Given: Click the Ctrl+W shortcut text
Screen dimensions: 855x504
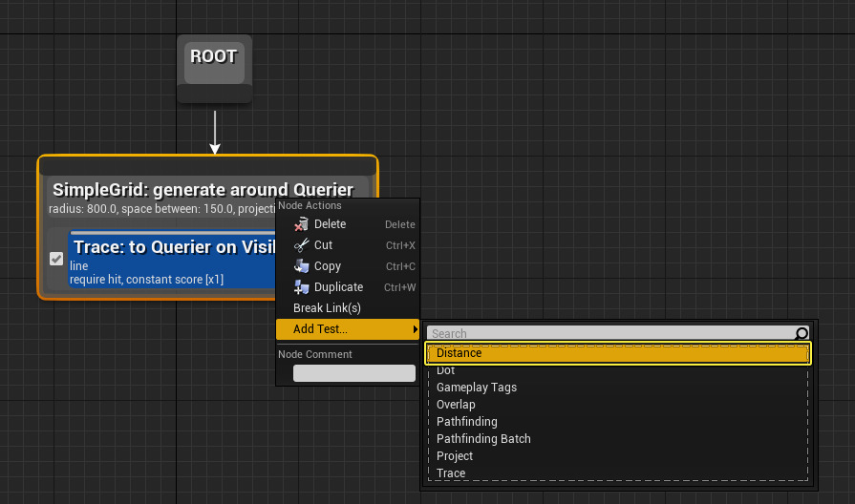Looking at the screenshot, I should tap(399, 287).
